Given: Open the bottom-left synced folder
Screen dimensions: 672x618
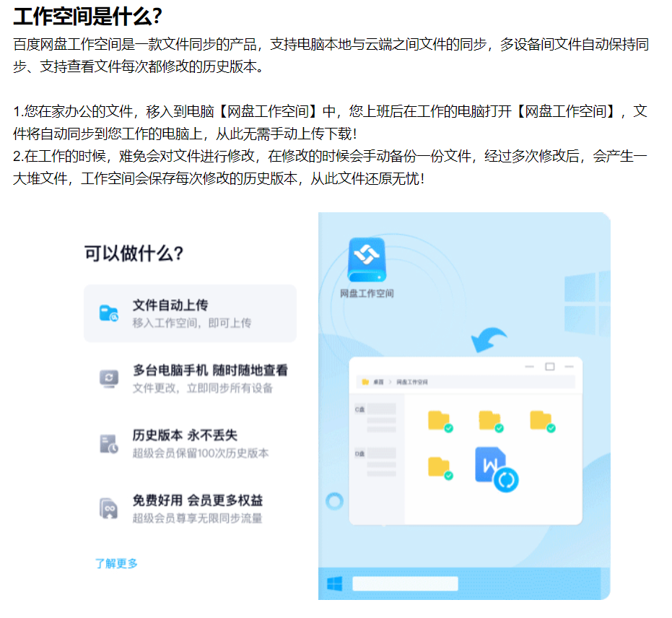Looking at the screenshot, I should [x=439, y=468].
